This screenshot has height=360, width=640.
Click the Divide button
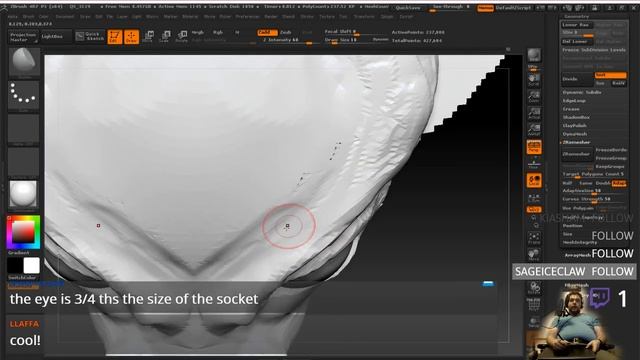tap(577, 79)
